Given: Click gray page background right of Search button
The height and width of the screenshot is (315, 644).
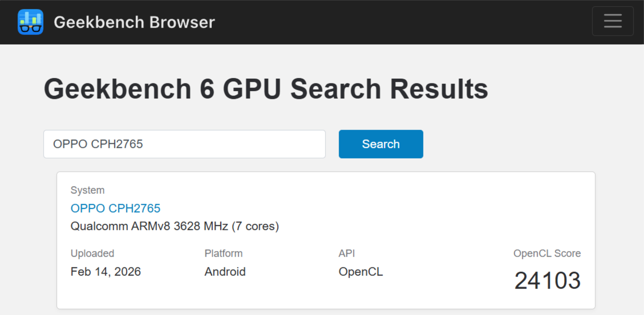Looking at the screenshot, I should coord(526,144).
